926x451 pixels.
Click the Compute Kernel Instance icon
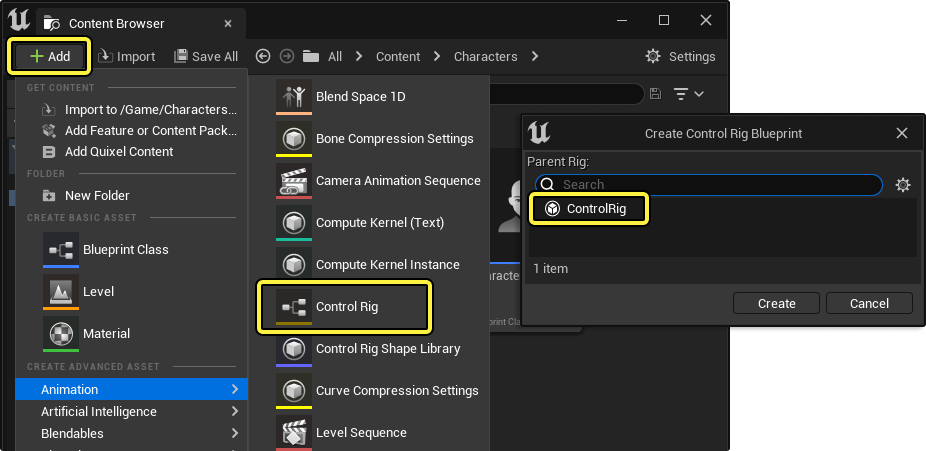pos(294,264)
